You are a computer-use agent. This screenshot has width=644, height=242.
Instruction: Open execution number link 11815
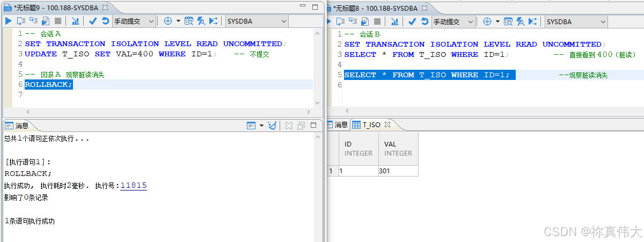[x=134, y=185]
